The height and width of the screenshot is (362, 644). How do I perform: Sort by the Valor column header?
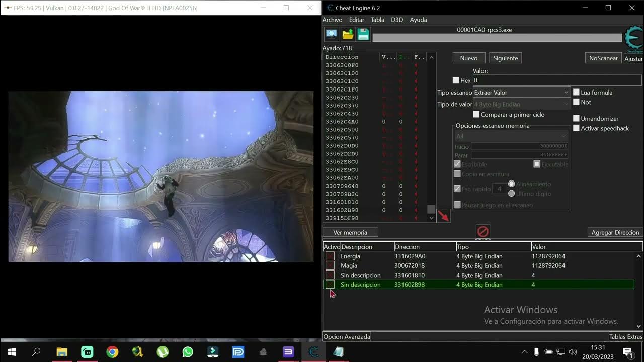587,247
